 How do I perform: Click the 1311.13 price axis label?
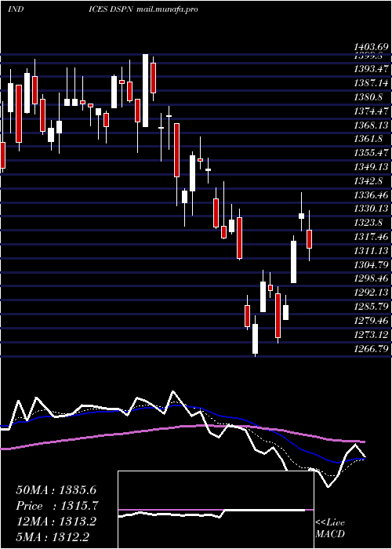click(371, 250)
